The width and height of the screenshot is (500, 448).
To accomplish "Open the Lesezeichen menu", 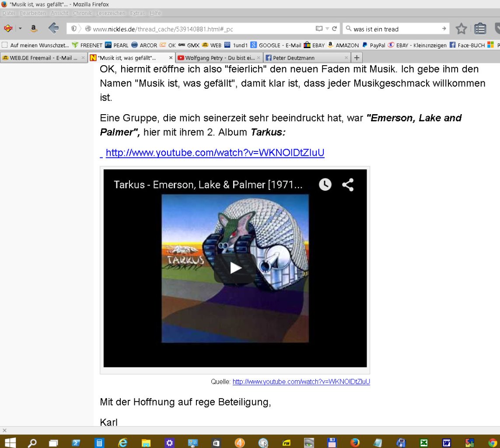I will click(111, 13).
